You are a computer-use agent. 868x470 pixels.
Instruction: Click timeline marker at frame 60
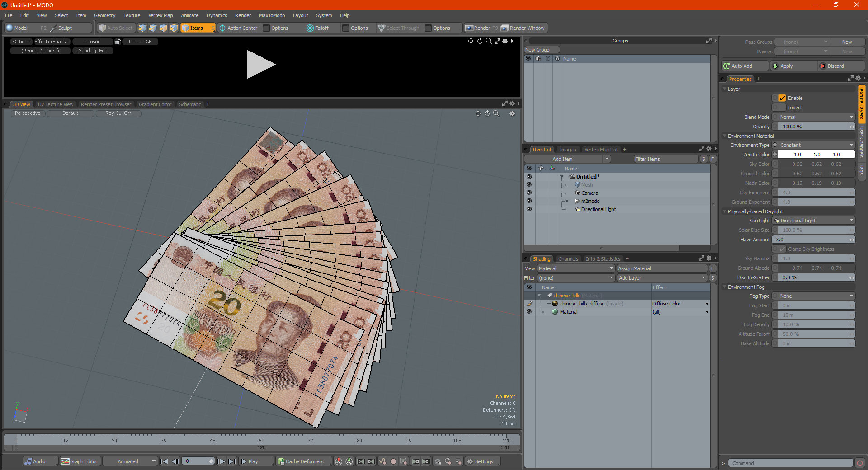[261, 440]
